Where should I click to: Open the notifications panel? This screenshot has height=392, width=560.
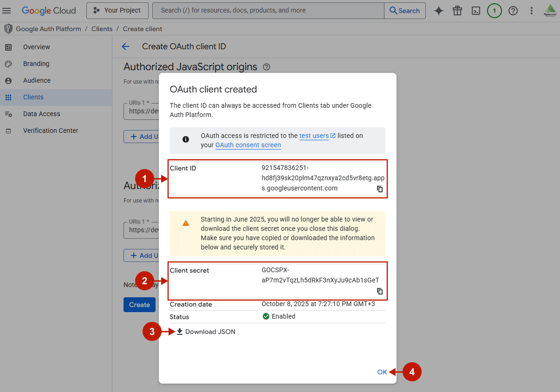(494, 10)
